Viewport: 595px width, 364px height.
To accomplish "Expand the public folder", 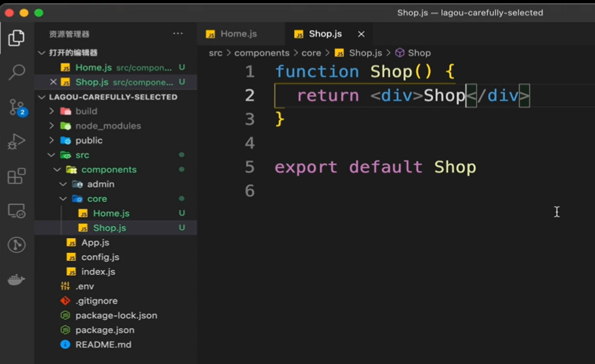I will point(52,140).
